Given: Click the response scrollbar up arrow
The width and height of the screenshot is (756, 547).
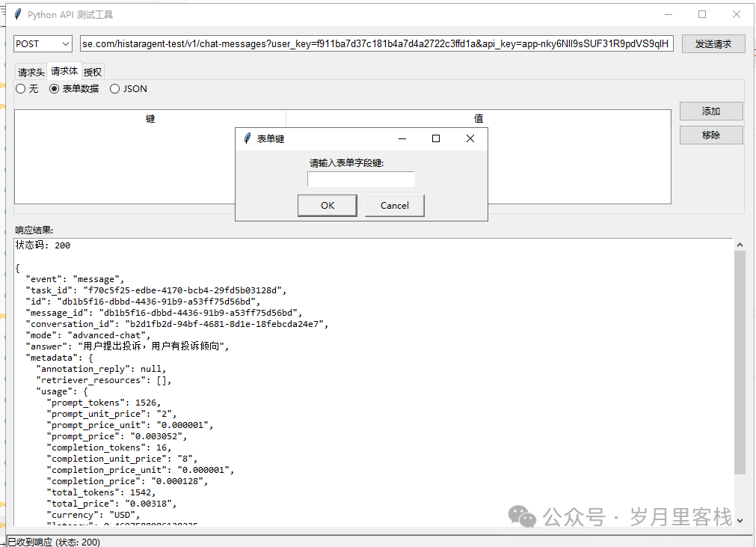Looking at the screenshot, I should (740, 245).
